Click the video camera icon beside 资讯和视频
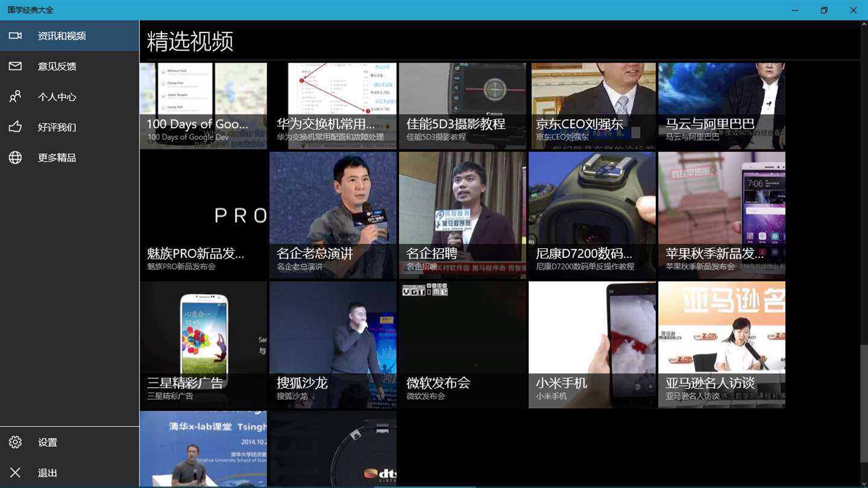The width and height of the screenshot is (868, 488). pos(15,36)
